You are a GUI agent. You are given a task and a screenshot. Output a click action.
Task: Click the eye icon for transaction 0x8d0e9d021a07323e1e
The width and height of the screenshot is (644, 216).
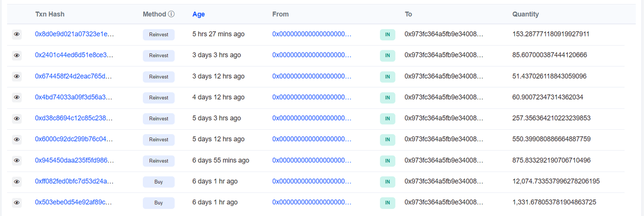pos(17,34)
